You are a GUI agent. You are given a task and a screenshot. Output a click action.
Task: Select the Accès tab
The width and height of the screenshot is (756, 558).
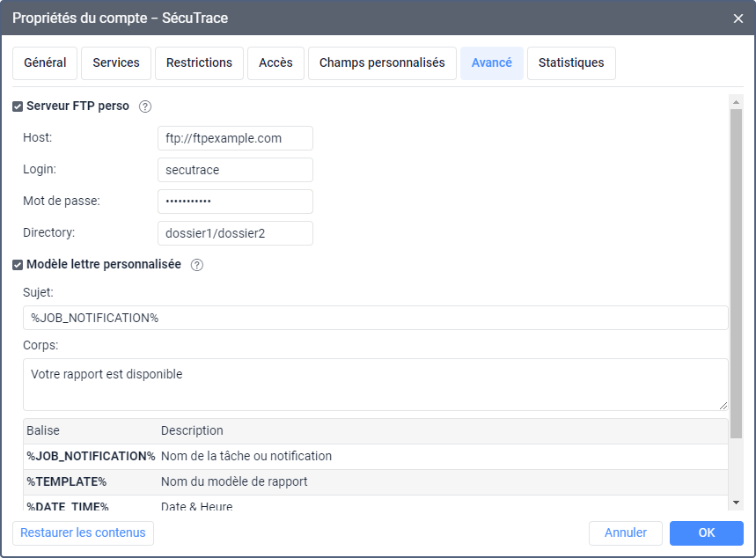(275, 63)
